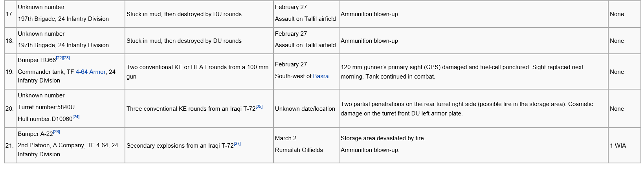Select row number 18 cell
The image size is (644, 172).
point(10,41)
